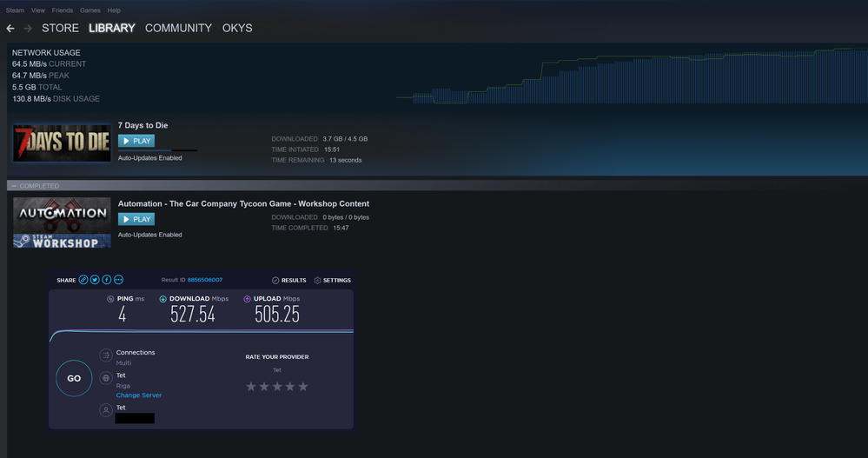Open the Friends menu
Viewport: 868px width, 458px height.
[63, 10]
